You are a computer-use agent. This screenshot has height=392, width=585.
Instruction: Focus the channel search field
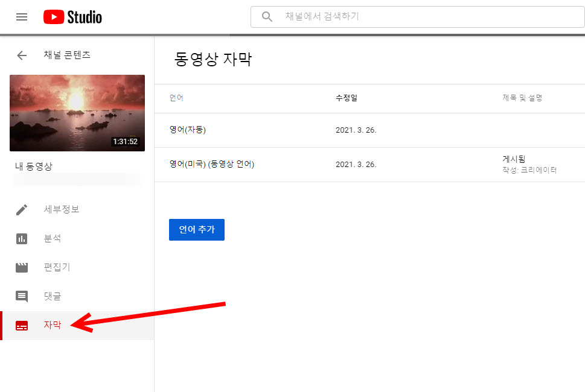(x=418, y=17)
